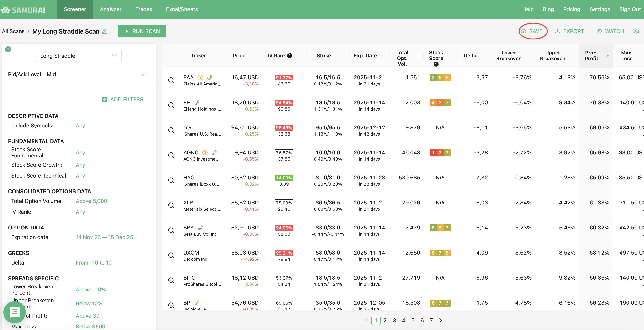644x330 pixels.
Task: Go to results page 3
Action: click(394, 320)
